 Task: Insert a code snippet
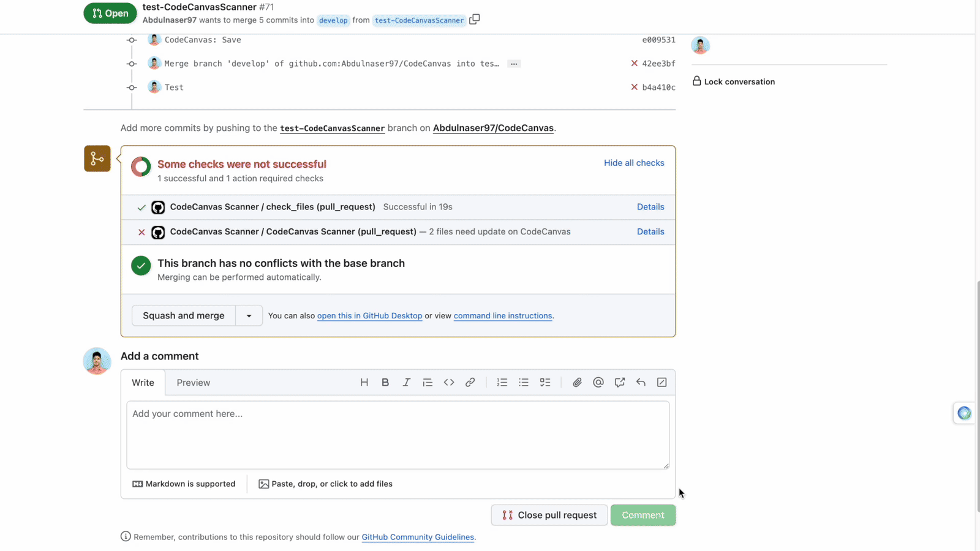click(449, 382)
